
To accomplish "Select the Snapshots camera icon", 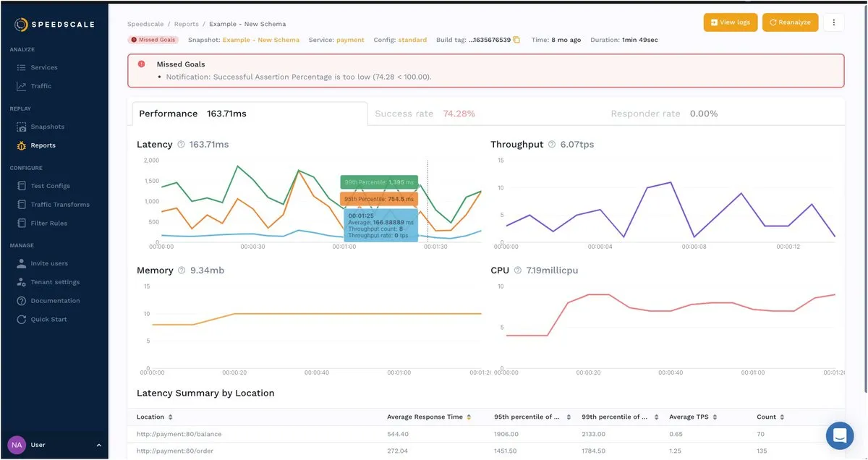I will (22, 127).
